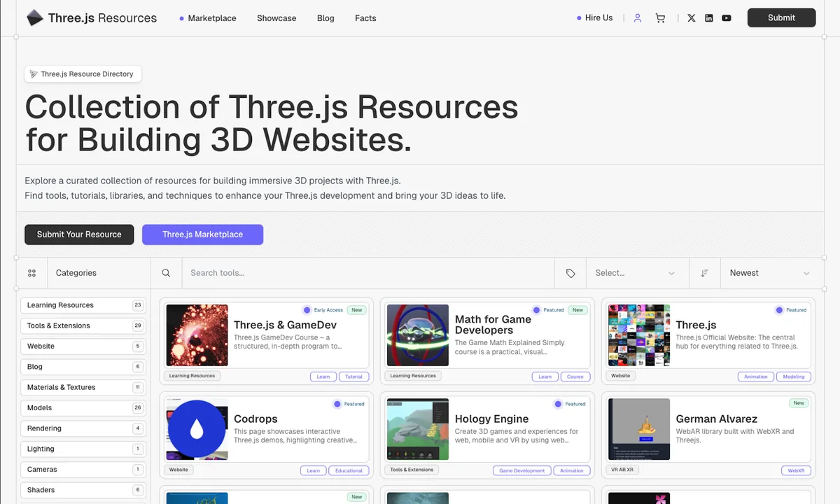
Task: Click the Submit button in header
Action: (x=781, y=18)
